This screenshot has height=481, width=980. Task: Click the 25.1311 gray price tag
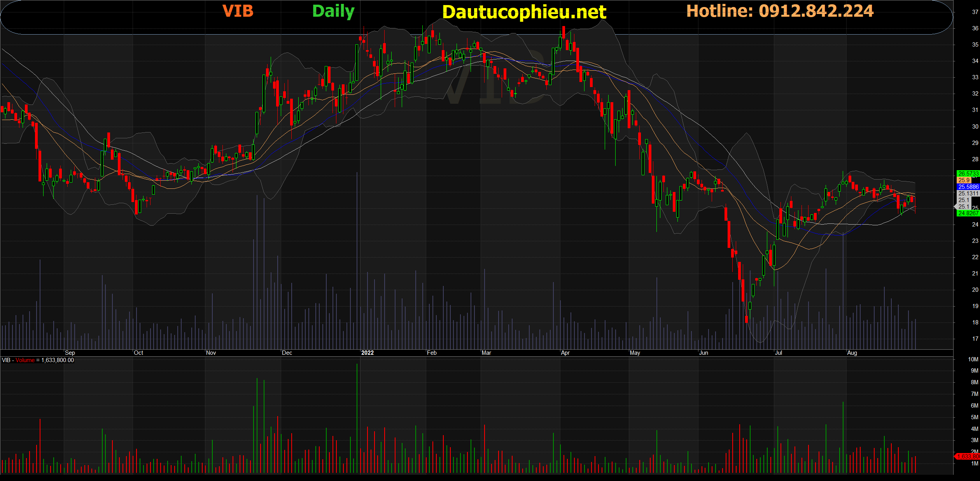point(968,193)
